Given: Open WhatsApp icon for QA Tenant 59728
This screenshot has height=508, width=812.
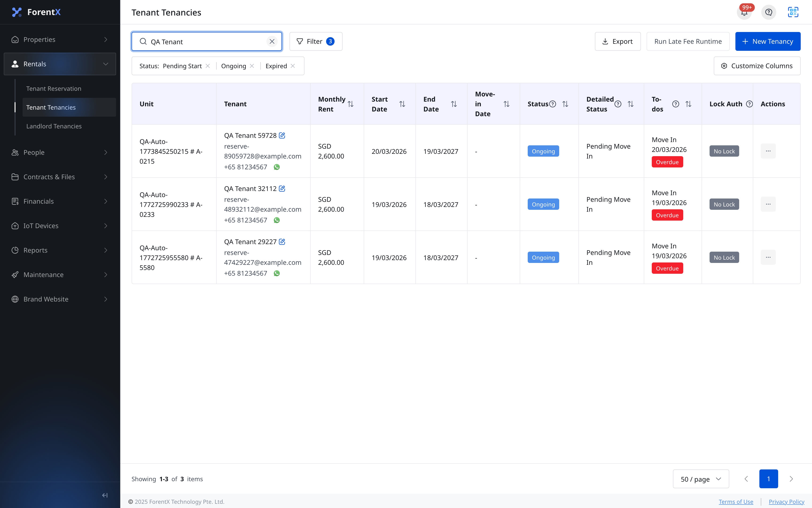Looking at the screenshot, I should [277, 167].
